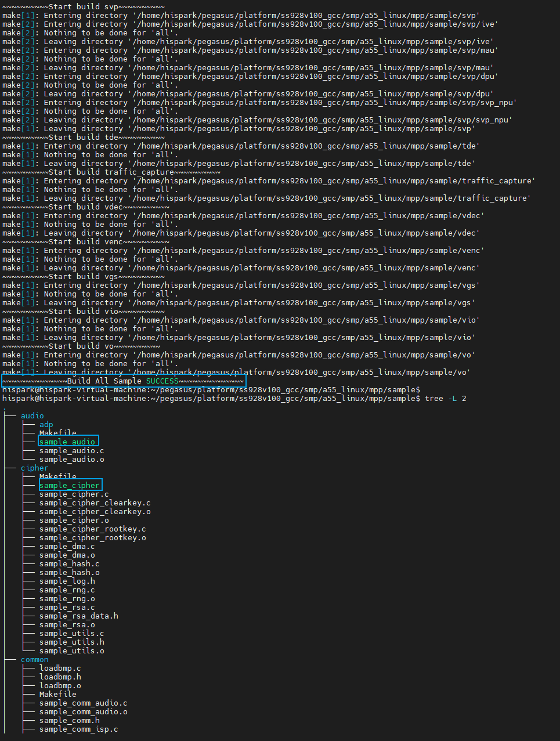Viewport: 560px width, 741px height.
Task: Click the "tree -L 2" command text
Action: tap(446, 398)
